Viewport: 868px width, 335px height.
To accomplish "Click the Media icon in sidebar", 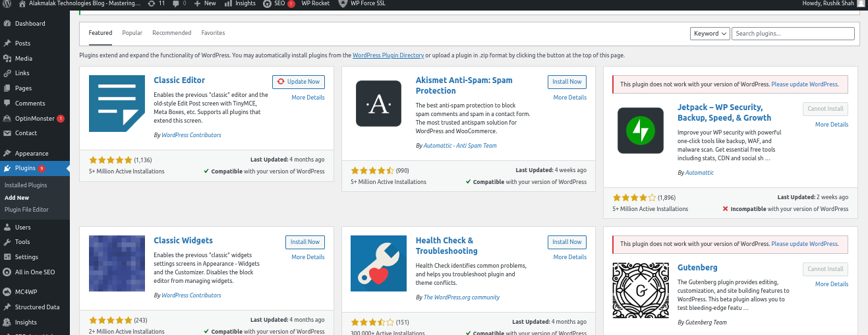I will tap(7, 59).
